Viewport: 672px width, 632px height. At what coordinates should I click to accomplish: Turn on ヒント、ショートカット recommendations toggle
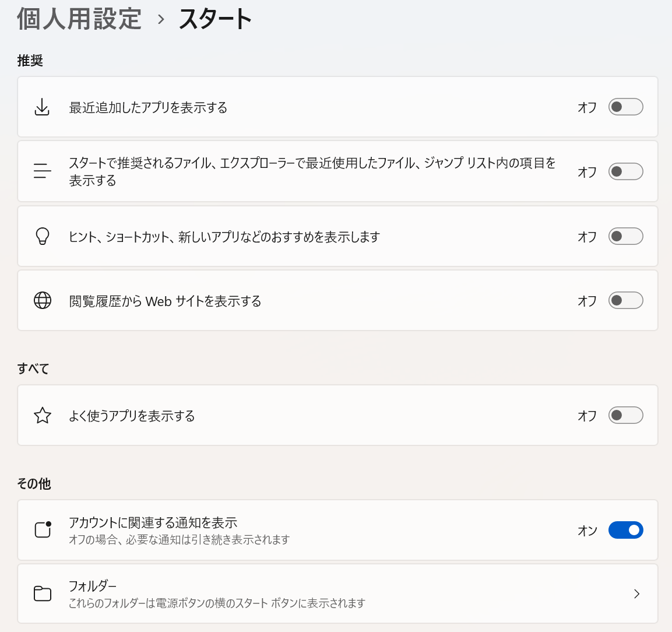pos(626,236)
